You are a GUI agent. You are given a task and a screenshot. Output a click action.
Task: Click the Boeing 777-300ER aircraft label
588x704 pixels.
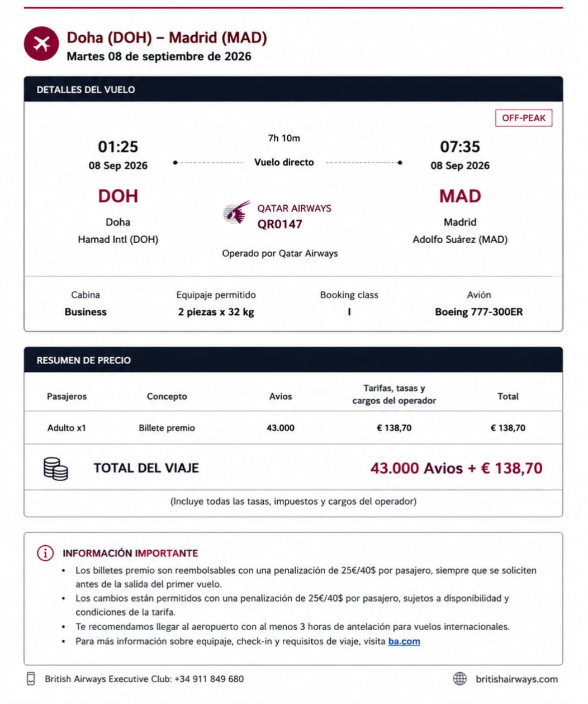coord(479,312)
